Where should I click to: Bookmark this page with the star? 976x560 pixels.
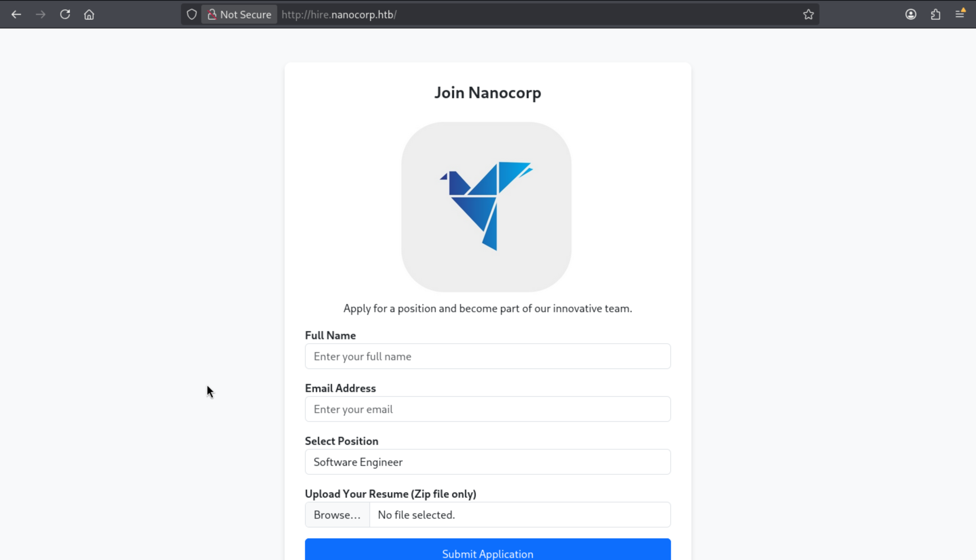[x=808, y=15]
